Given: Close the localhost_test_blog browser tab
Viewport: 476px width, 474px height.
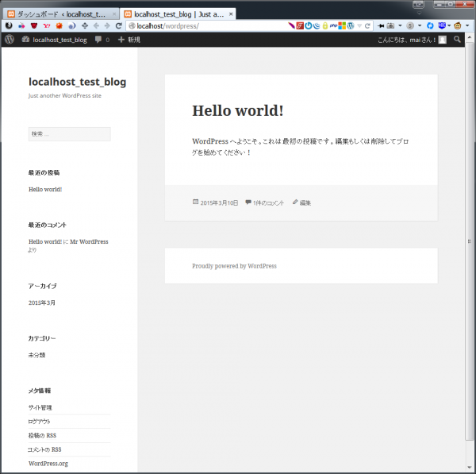Looking at the screenshot, I should [231, 14].
